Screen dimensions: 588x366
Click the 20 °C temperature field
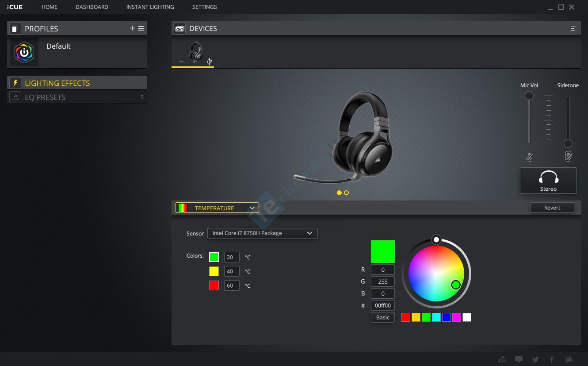[x=232, y=257]
